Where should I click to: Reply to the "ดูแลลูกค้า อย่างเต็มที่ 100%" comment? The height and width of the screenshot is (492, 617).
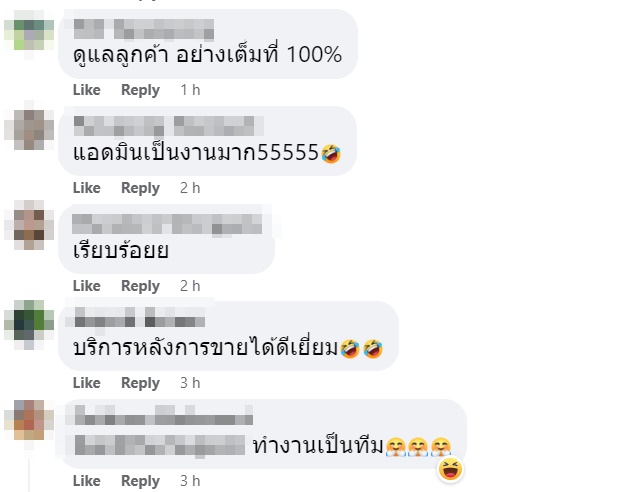pyautogui.click(x=140, y=90)
